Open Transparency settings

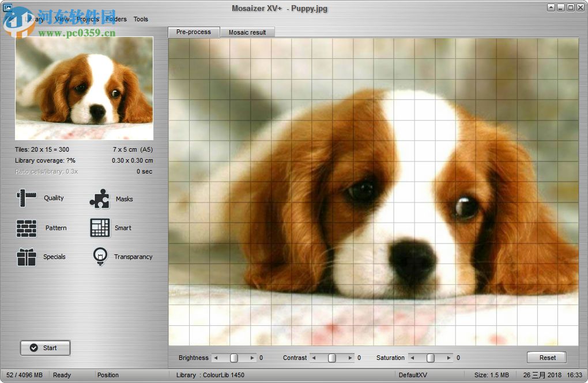click(x=99, y=257)
